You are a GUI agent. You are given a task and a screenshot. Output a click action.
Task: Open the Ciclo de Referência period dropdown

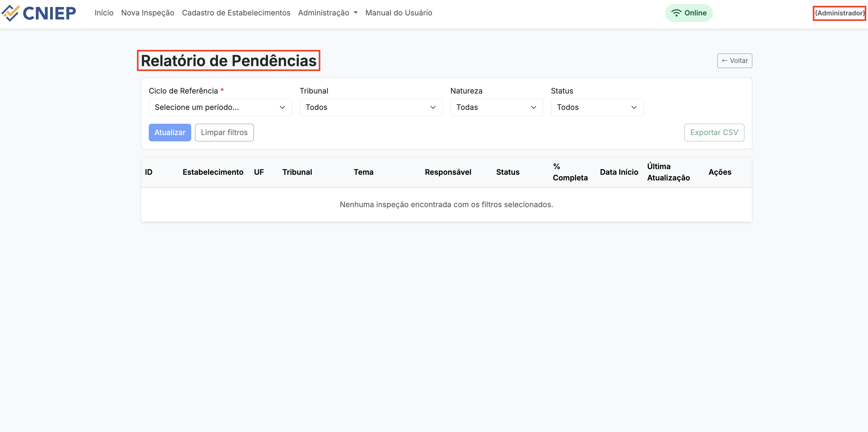[x=220, y=107]
